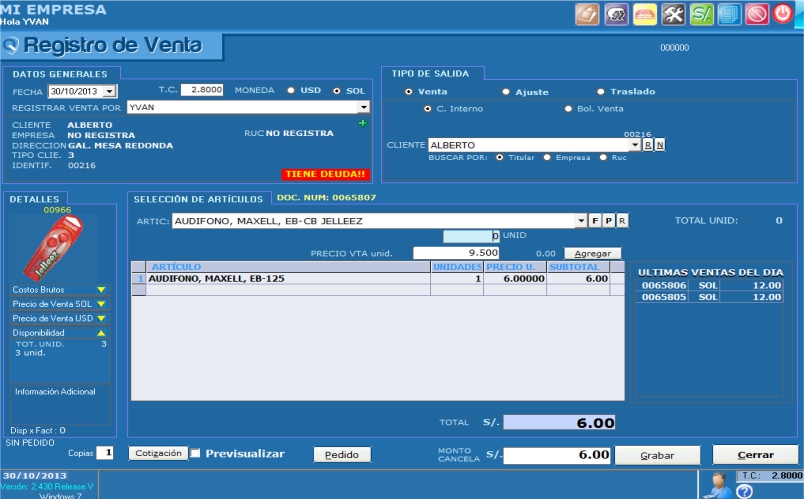Click the user profile icon in the status bar
This screenshot has height=499, width=804.
tap(716, 484)
